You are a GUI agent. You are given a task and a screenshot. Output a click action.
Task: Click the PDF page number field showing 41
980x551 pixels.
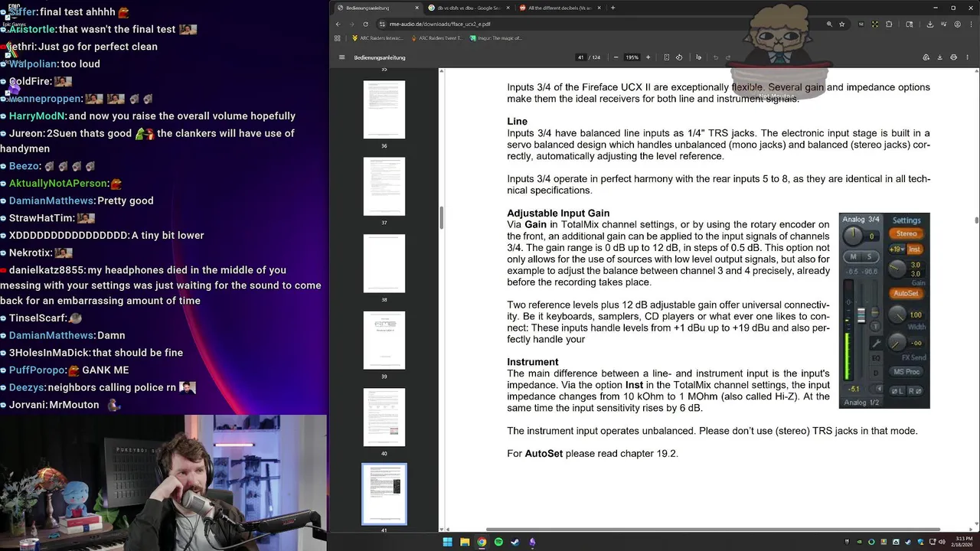581,57
